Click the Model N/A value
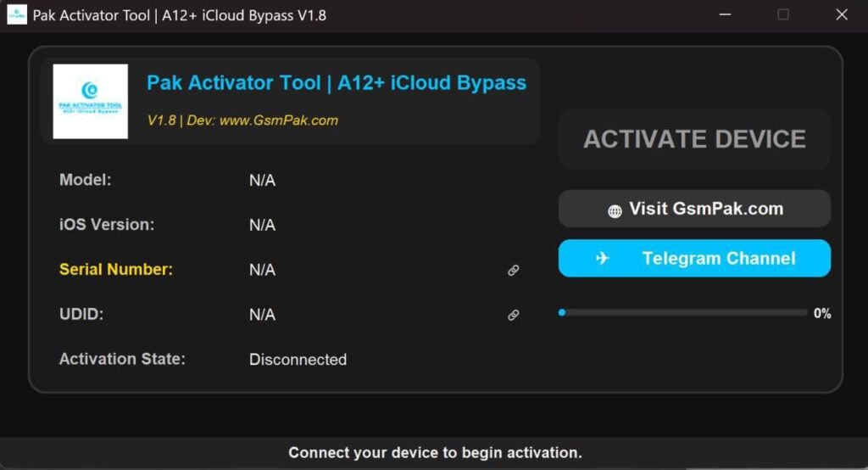This screenshot has width=868, height=470. (x=262, y=181)
